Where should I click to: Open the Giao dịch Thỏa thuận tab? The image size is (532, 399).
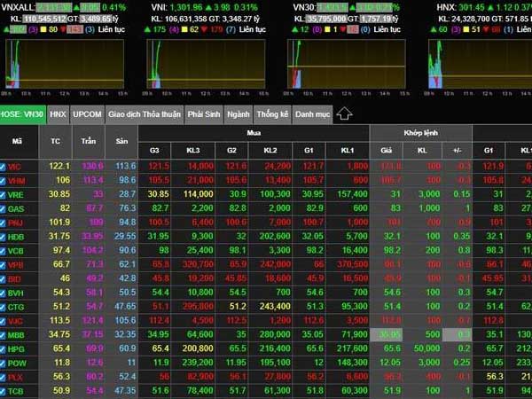point(142,114)
